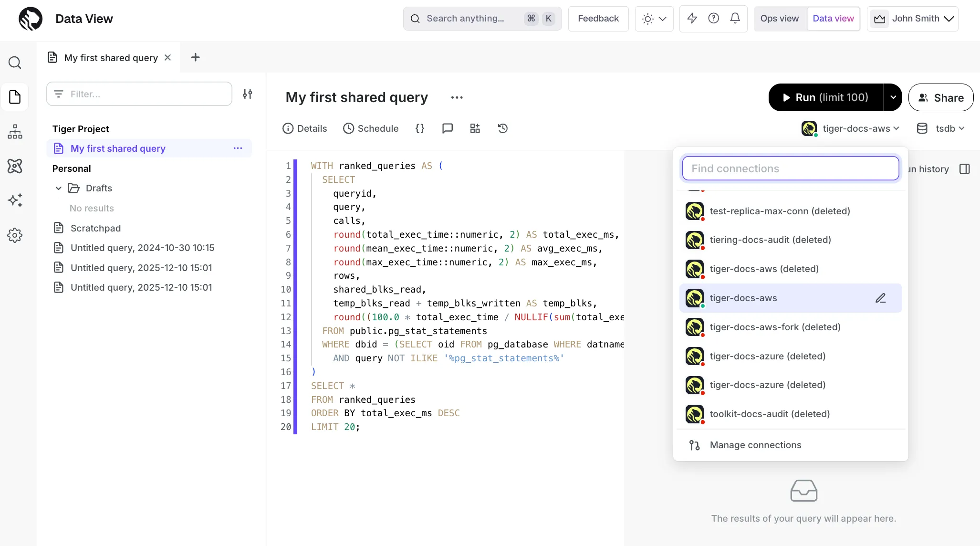Image resolution: width=980 pixels, height=546 pixels.
Task: Click the Search anything field
Action: click(482, 19)
